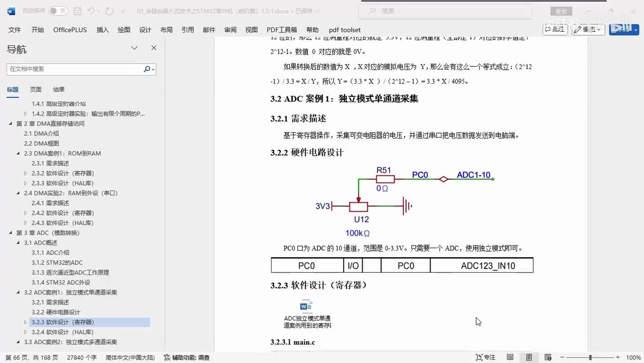Click the Save disk icon

coord(77,11)
